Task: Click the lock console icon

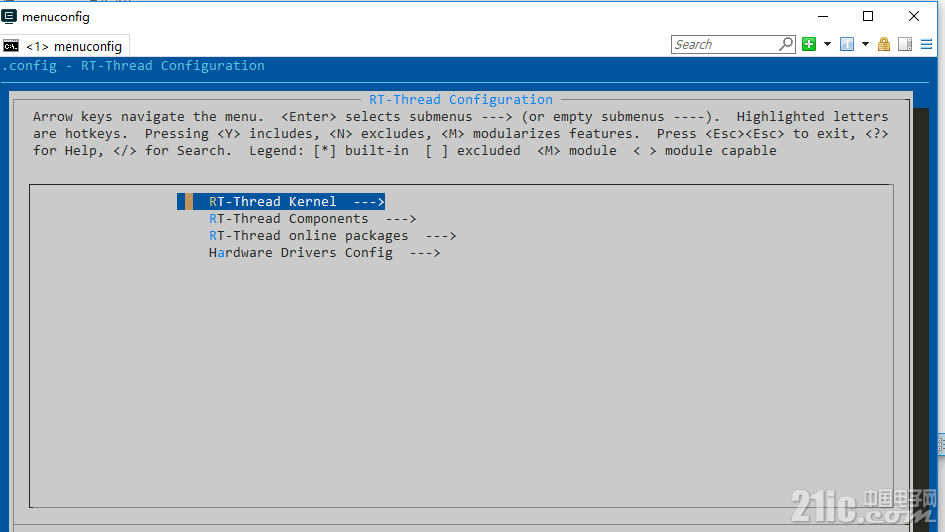Action: 884,44
